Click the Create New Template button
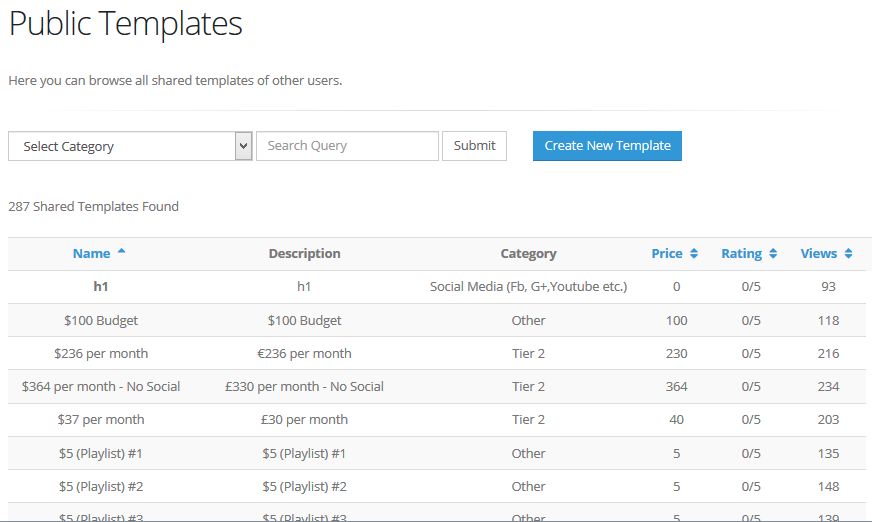 tap(607, 146)
